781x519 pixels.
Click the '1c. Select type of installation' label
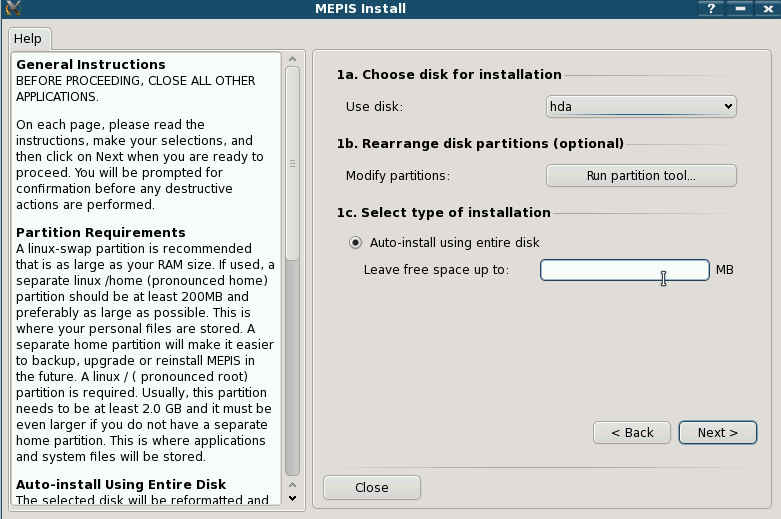coord(444,212)
